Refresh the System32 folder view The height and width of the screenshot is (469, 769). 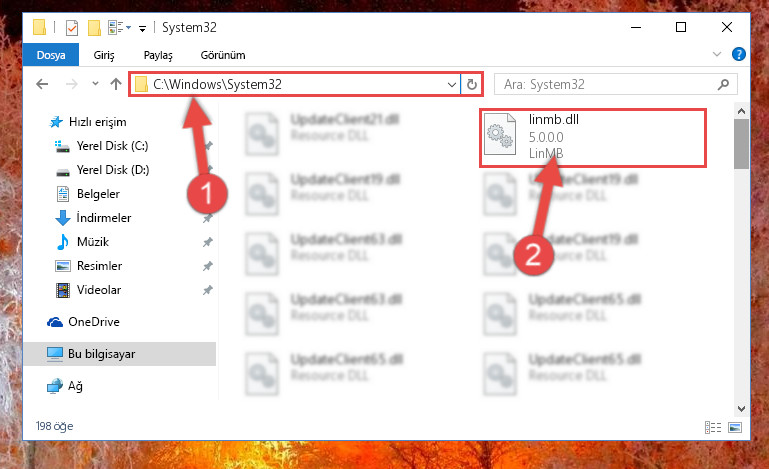click(472, 84)
